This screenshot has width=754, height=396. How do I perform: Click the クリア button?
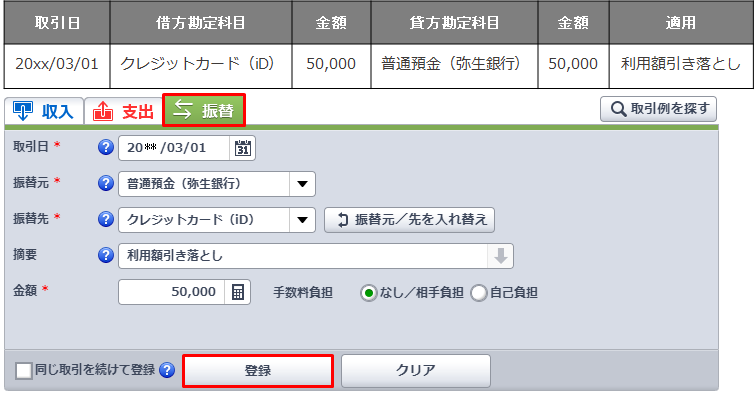pyautogui.click(x=416, y=371)
